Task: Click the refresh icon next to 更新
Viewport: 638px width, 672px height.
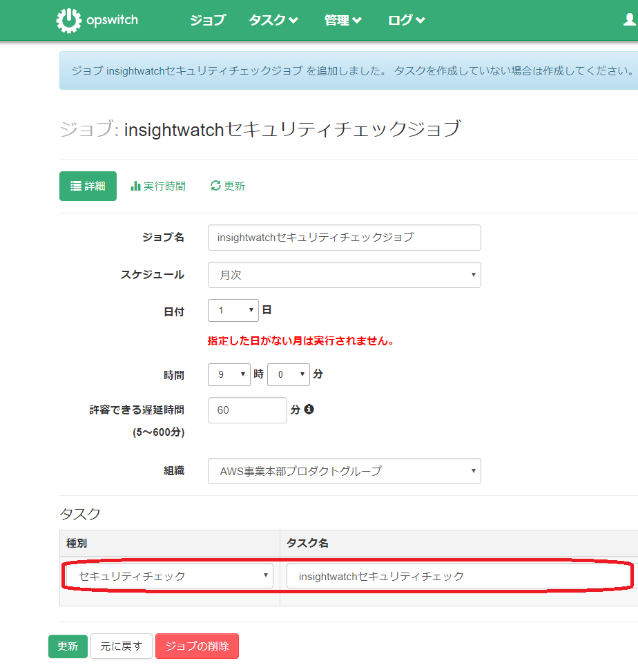Action: [x=215, y=185]
